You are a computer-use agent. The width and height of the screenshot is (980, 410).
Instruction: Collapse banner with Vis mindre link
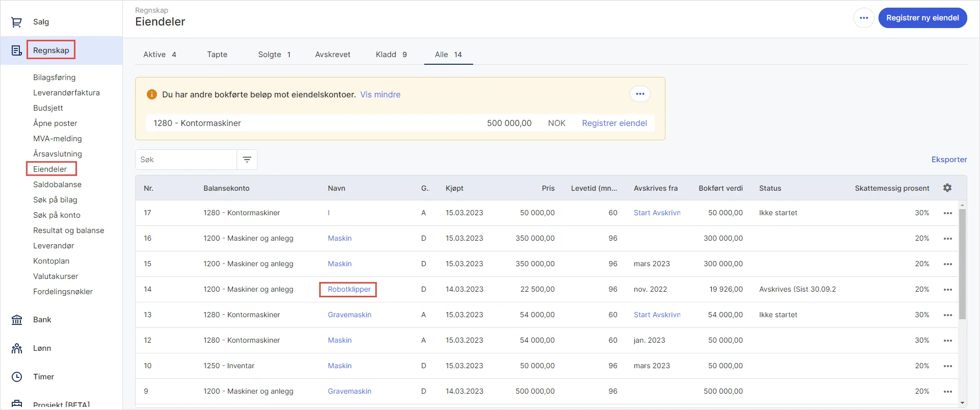click(x=380, y=94)
